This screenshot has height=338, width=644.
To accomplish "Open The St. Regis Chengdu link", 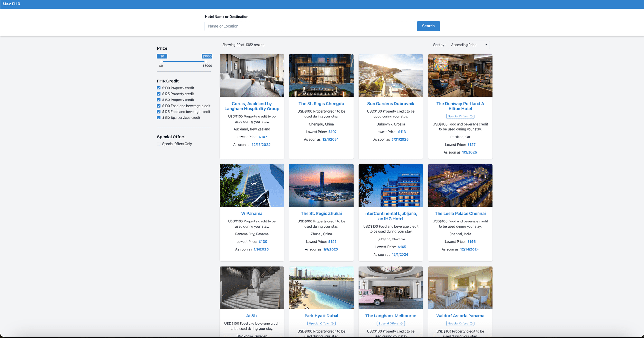I will point(321,104).
